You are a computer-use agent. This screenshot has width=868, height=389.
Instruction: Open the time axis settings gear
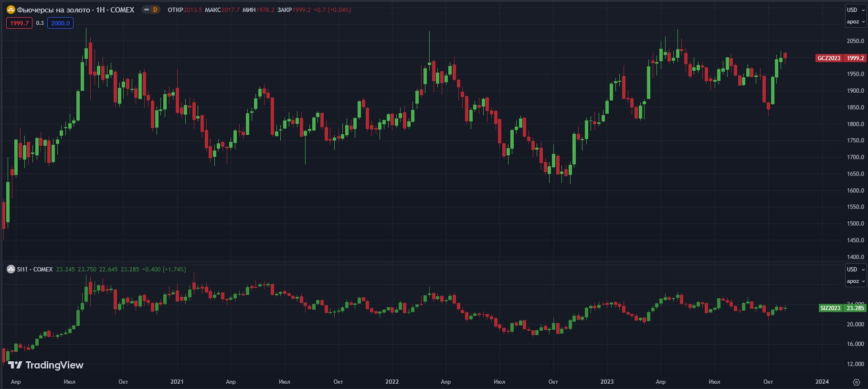pos(857,382)
